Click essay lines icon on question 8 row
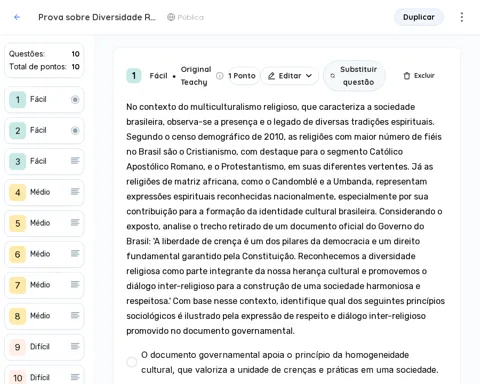 (75, 315)
